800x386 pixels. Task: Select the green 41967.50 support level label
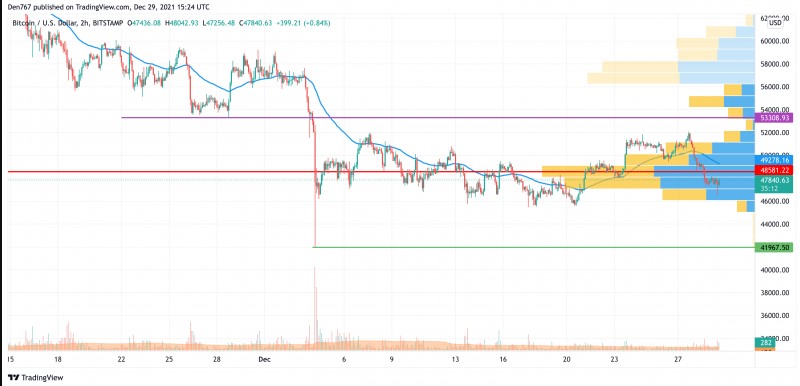click(773, 247)
